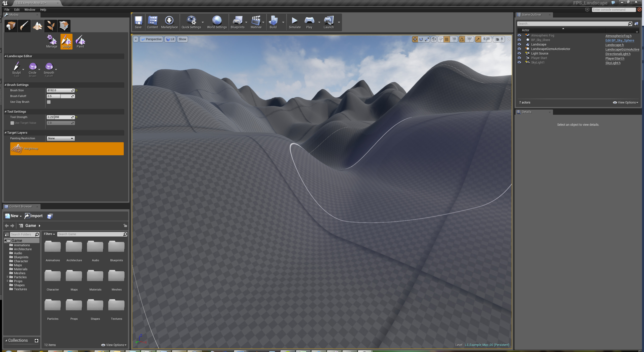The image size is (644, 352).
Task: Hide the Landscape actor visibility eye
Action: pos(519,44)
